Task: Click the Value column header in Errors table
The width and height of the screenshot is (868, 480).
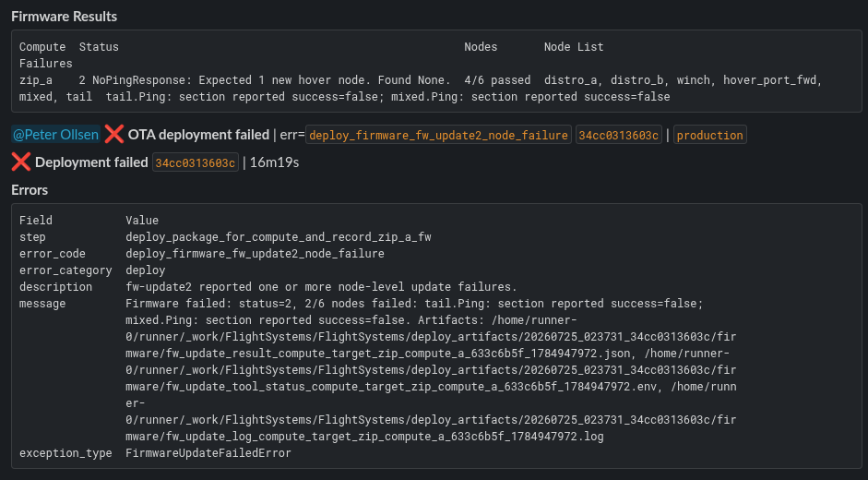Action: click(142, 221)
